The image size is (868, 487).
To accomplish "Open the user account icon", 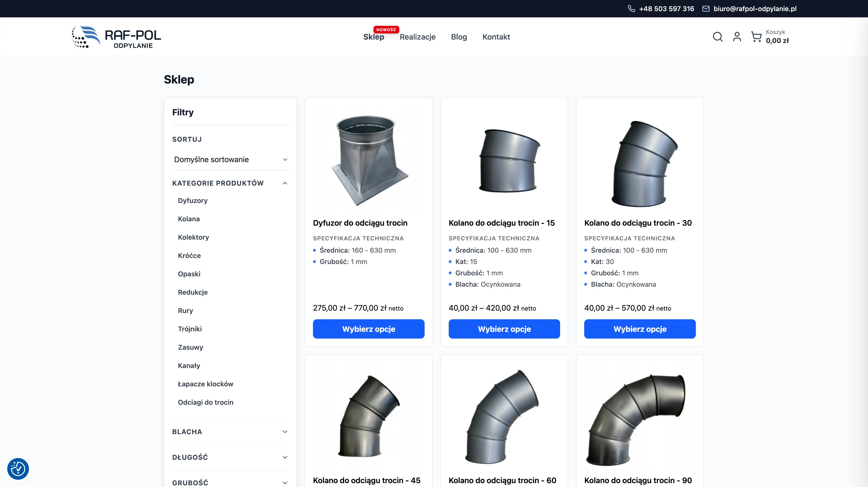I will click(x=737, y=37).
